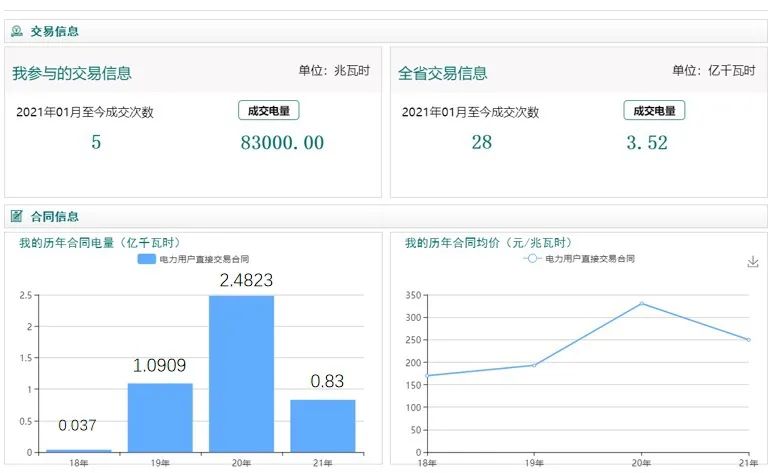Select the 合同信息 section header
Viewport: 775px width, 473px height.
[x=386, y=216]
